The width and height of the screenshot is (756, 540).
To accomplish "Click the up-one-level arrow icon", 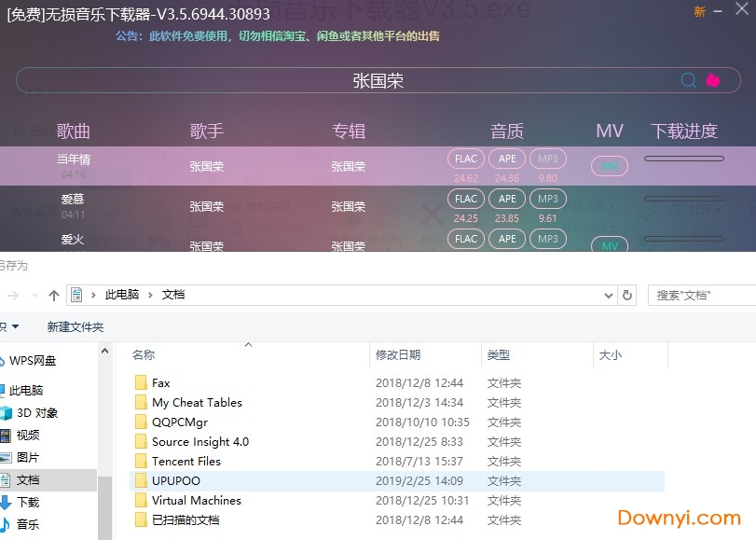I will [53, 294].
